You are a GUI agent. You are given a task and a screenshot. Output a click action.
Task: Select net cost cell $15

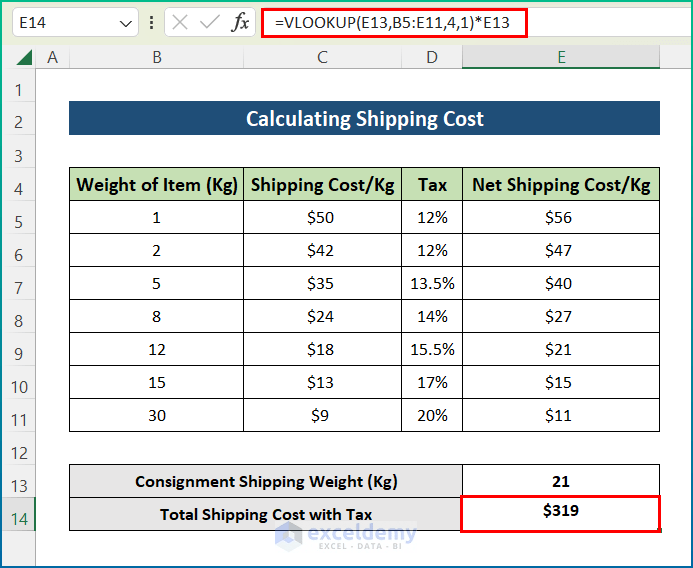[x=561, y=382]
